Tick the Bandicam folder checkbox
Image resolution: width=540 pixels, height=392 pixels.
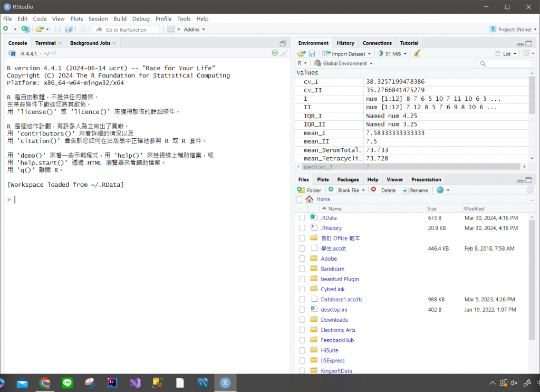[302, 269]
